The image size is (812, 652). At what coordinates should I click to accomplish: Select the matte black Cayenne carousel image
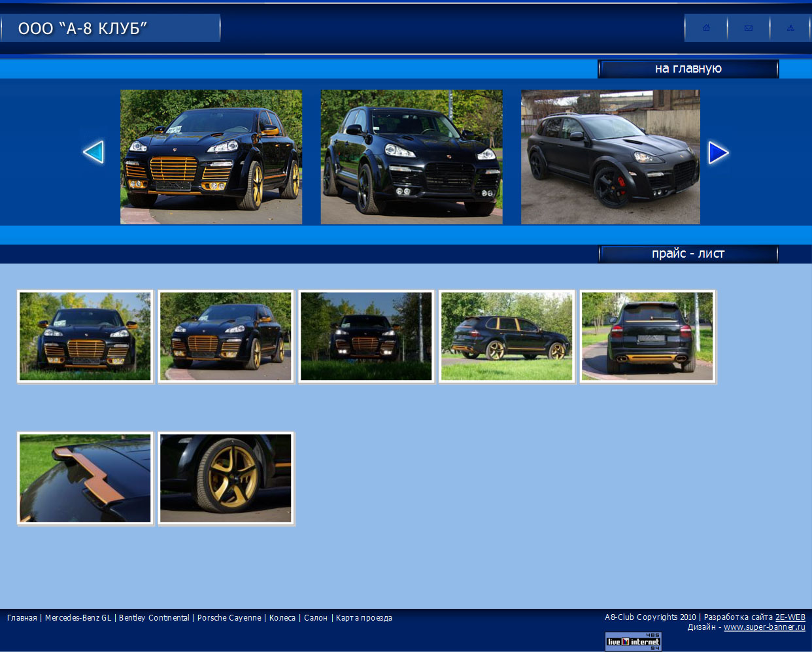pyautogui.click(x=610, y=157)
